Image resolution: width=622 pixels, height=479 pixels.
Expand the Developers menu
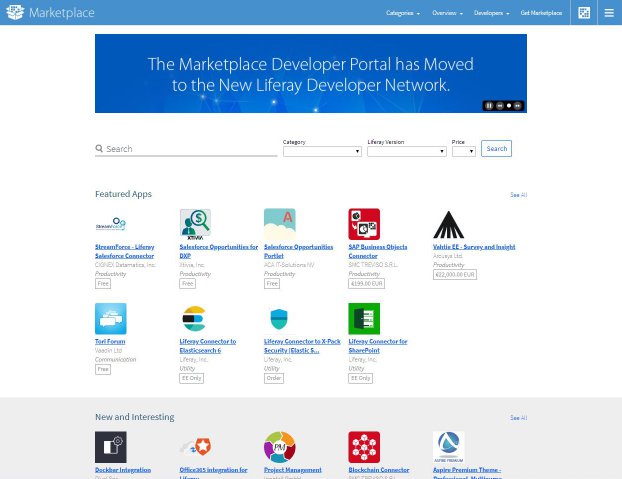(x=491, y=13)
